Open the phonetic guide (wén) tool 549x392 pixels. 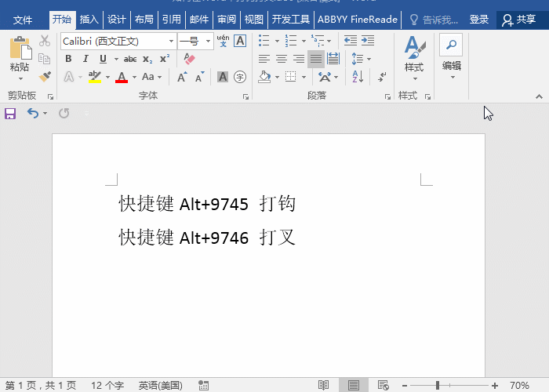[223, 41]
